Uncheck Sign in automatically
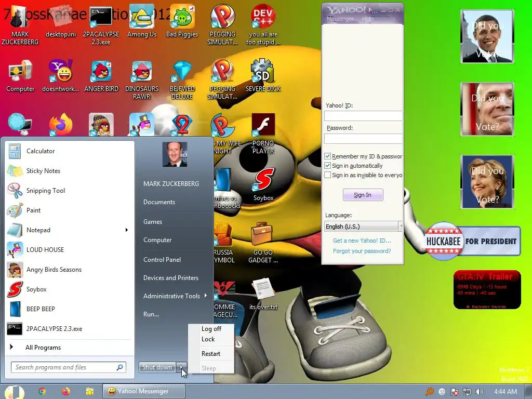The image size is (532, 399). pos(327,166)
